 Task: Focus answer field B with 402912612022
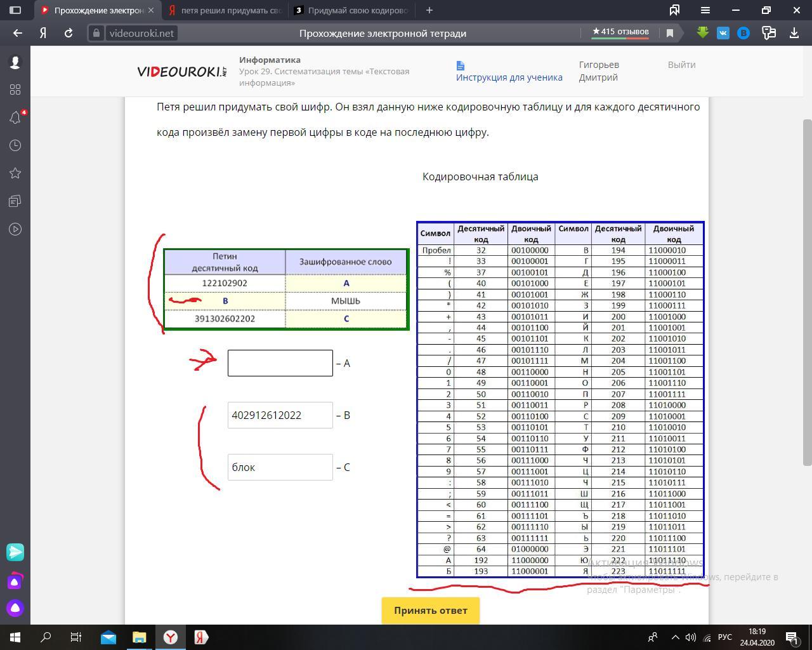point(280,415)
